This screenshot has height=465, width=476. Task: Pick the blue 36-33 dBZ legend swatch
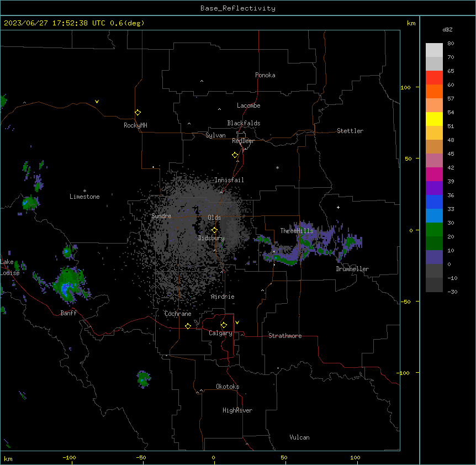(434, 202)
